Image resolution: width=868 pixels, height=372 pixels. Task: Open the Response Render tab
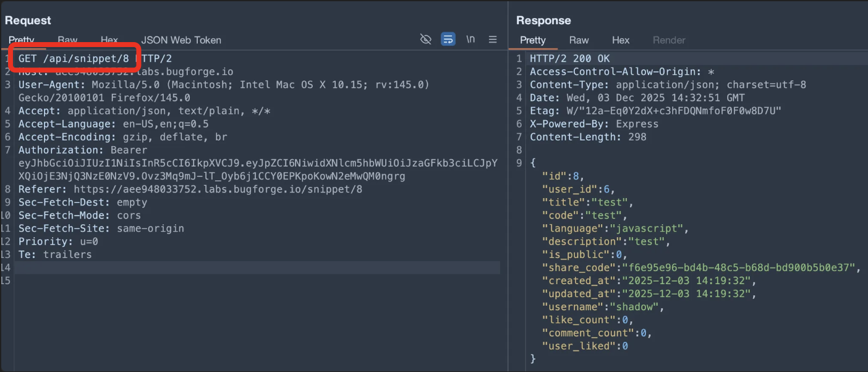(x=669, y=40)
